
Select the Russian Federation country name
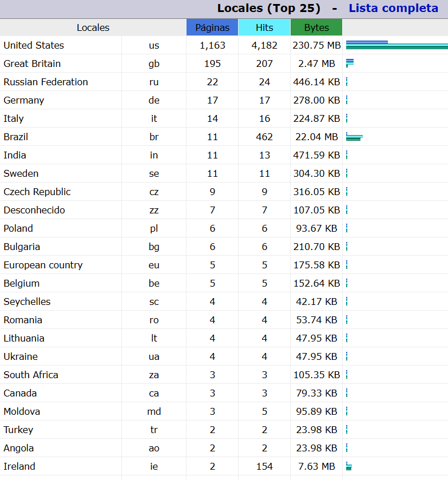[46, 82]
